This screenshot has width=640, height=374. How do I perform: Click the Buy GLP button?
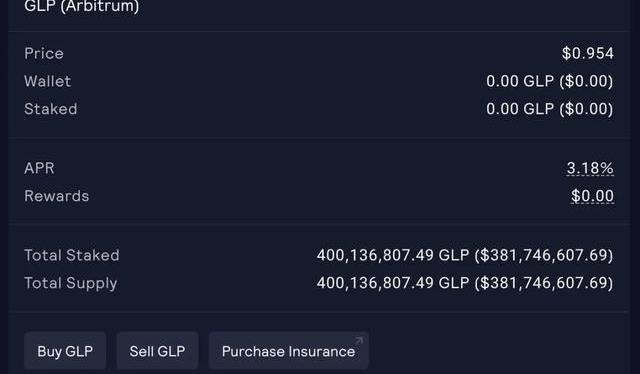(65, 351)
